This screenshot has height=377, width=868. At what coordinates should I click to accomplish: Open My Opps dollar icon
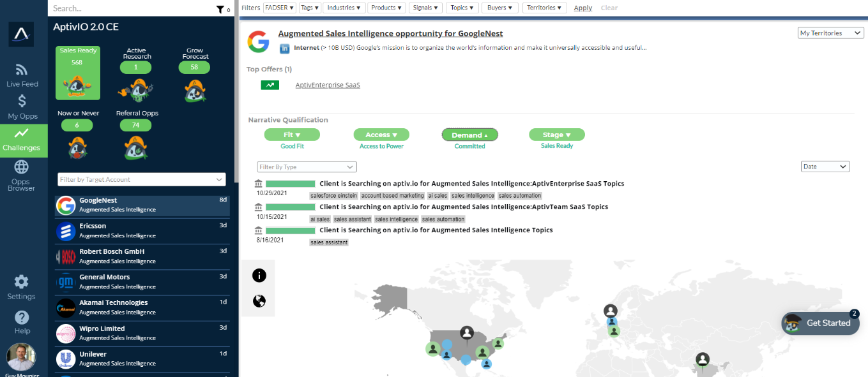point(22,101)
